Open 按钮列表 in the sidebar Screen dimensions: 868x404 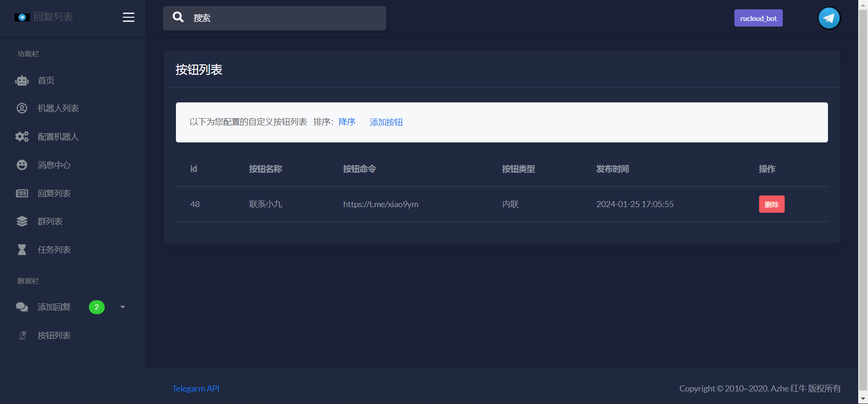[54, 336]
